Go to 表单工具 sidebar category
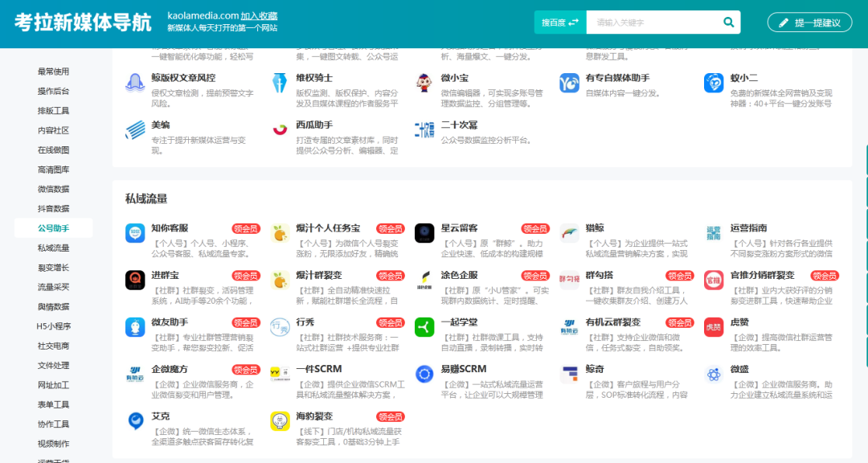Screen dimensions: 868x463 point(54,404)
